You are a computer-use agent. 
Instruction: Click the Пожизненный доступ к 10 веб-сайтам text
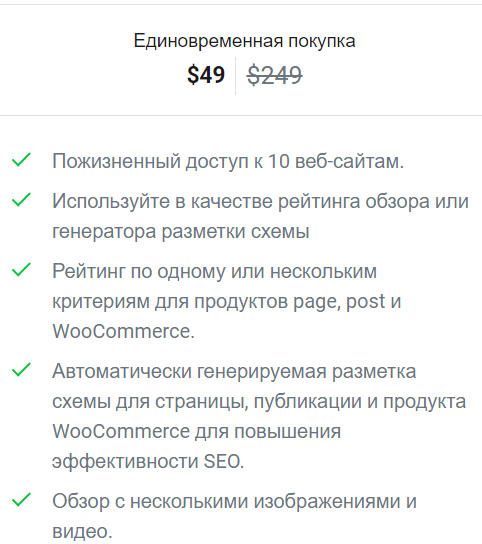pyautogui.click(x=228, y=161)
